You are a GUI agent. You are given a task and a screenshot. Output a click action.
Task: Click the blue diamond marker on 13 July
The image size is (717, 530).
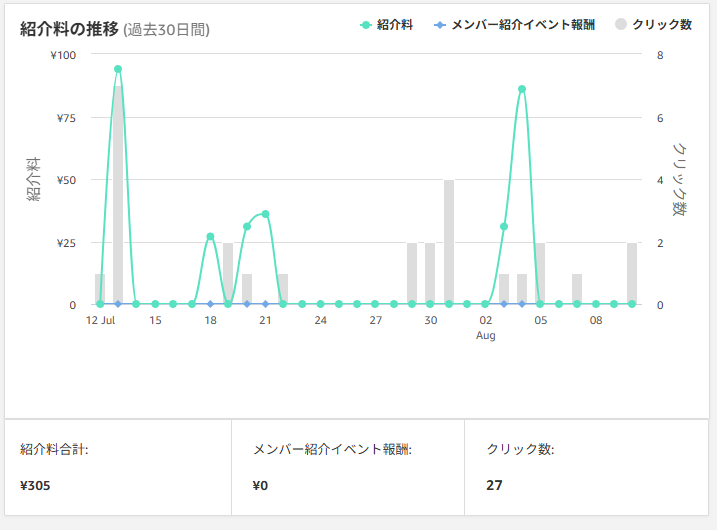(118, 304)
